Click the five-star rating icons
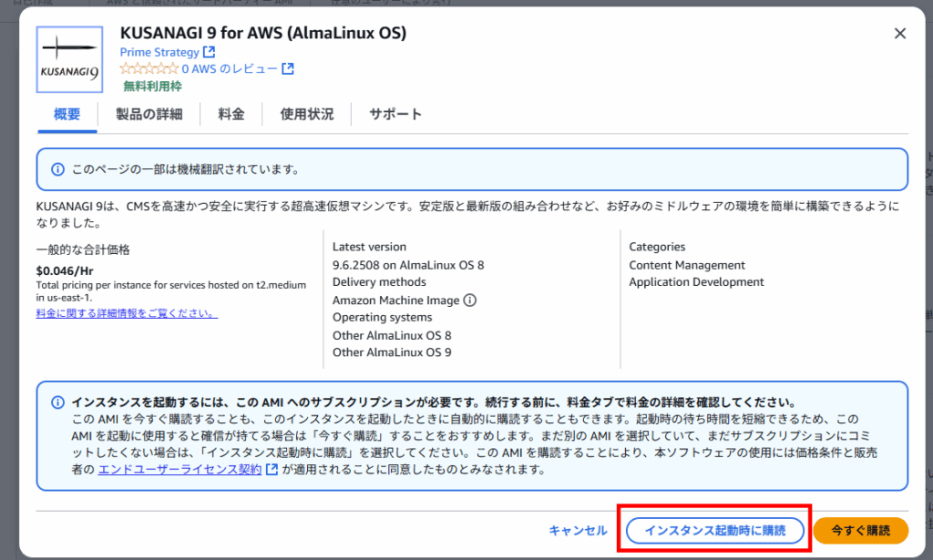The height and width of the screenshot is (560, 933). [x=149, y=69]
